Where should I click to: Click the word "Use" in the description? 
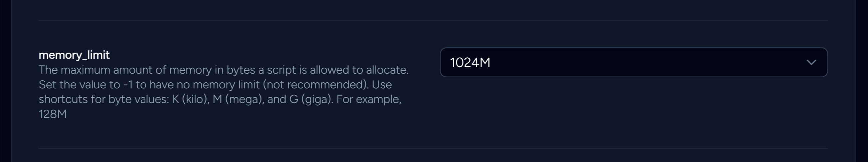pyautogui.click(x=382, y=85)
